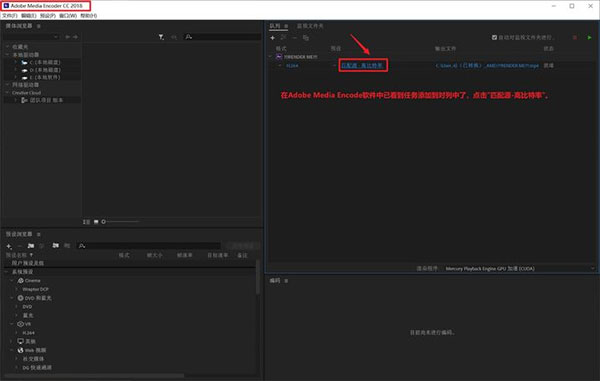Click the filter funnel icon in media browser
This screenshot has height=381, width=600.
(x=161, y=37)
